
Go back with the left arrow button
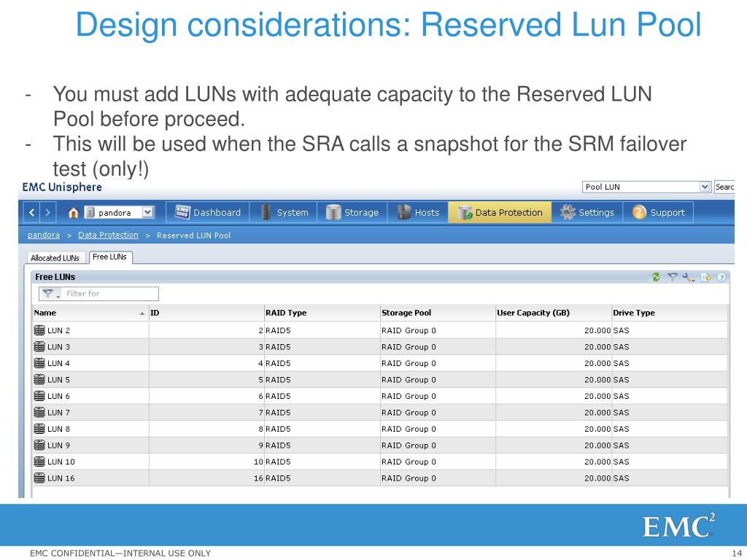point(32,212)
